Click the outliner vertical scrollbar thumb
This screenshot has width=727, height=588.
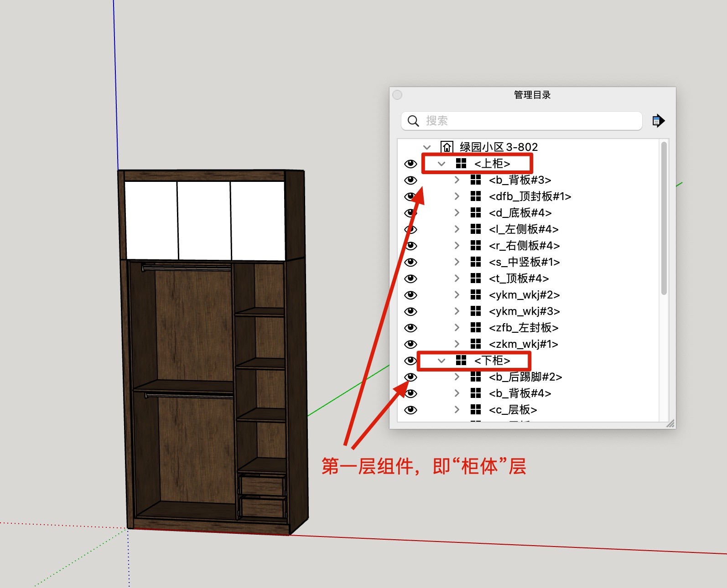click(x=664, y=218)
